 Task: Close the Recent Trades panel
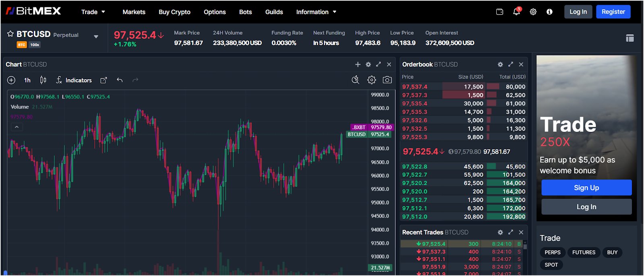521,232
